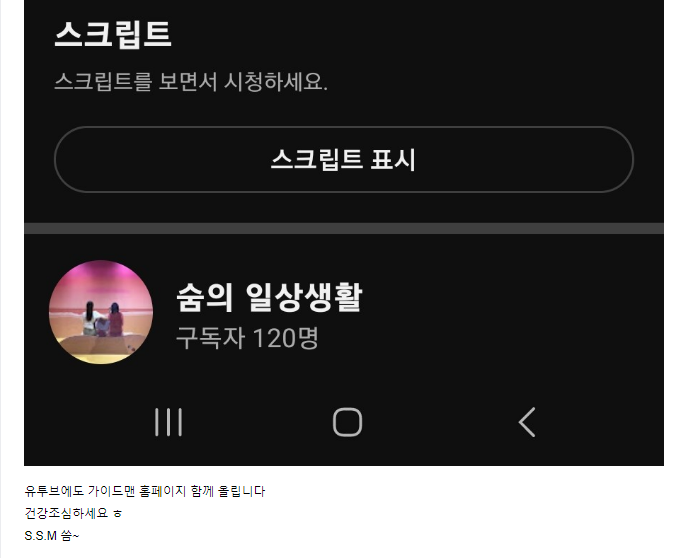Click the two people sitting in the avatar
The width and height of the screenshot is (677, 558).
(103, 319)
